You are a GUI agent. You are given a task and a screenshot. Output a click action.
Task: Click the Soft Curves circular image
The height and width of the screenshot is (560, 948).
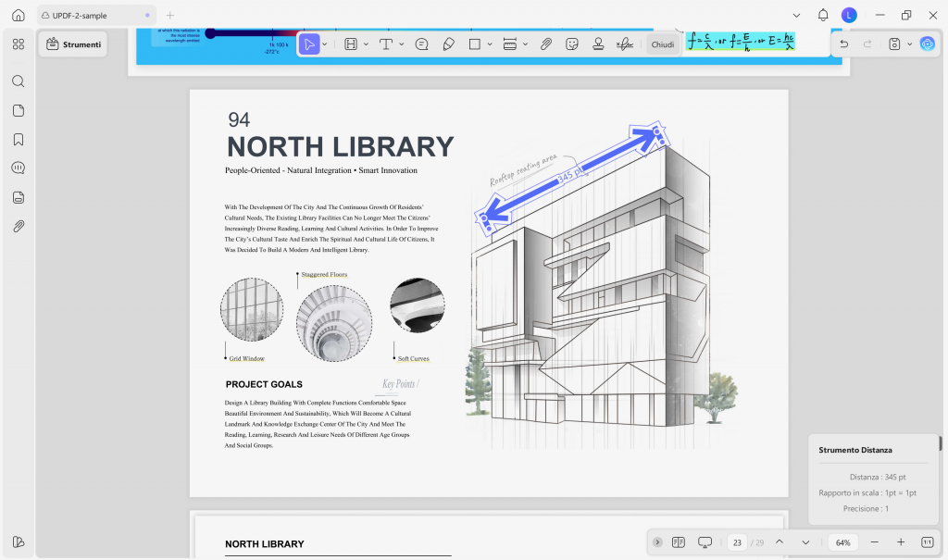[418, 305]
